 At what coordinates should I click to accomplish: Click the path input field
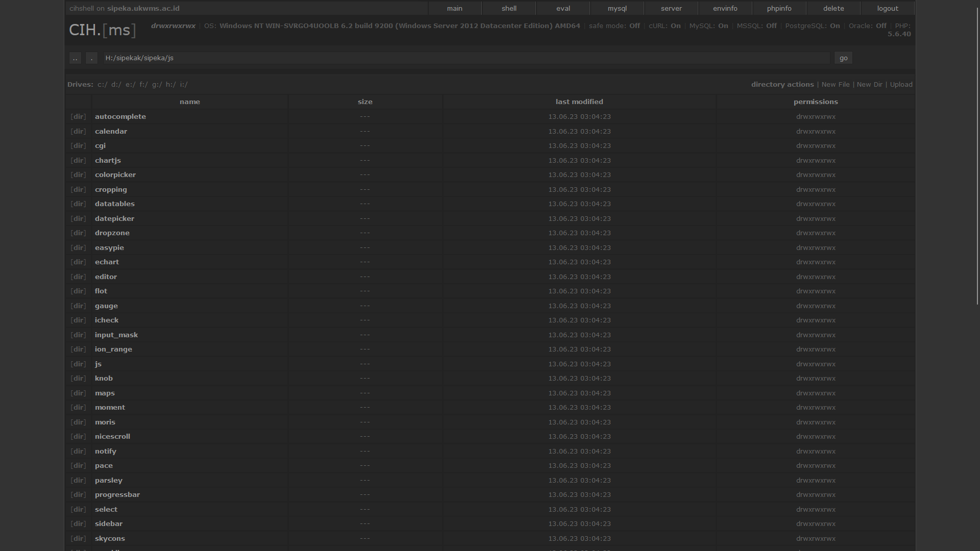467,58
